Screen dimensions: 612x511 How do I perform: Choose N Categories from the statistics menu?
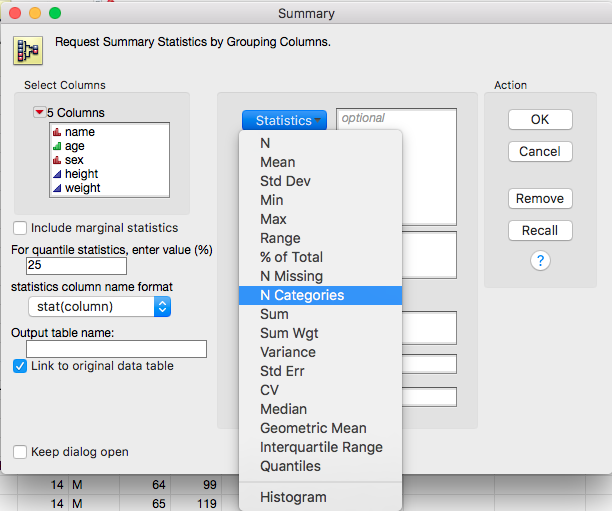(x=302, y=295)
